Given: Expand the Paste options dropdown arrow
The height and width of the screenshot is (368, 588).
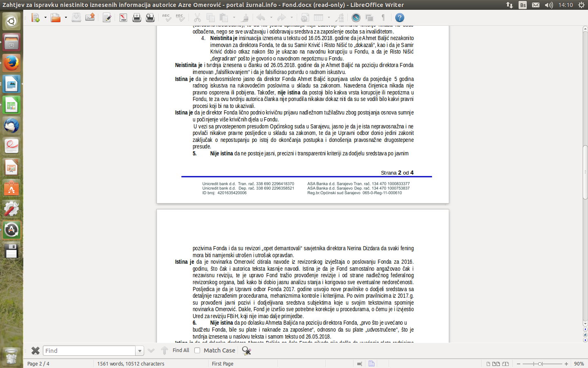Looking at the screenshot, I should point(234,18).
